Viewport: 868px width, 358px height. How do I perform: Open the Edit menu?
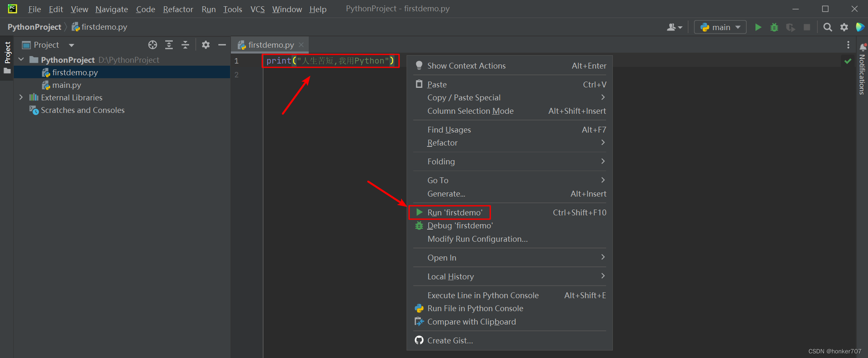pos(56,9)
